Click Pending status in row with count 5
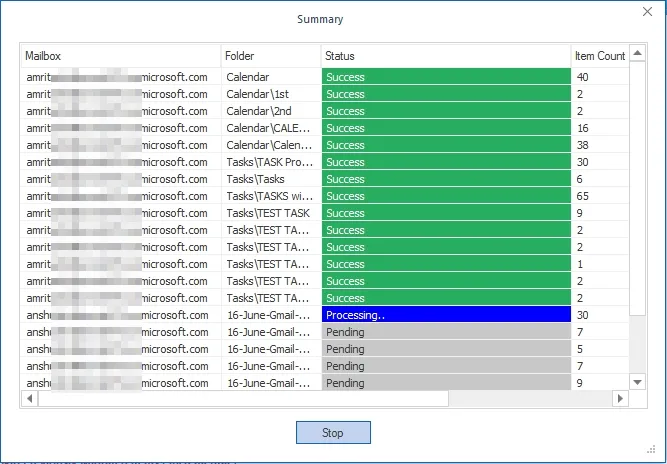Screen dimensions: 667x464 pos(446,349)
